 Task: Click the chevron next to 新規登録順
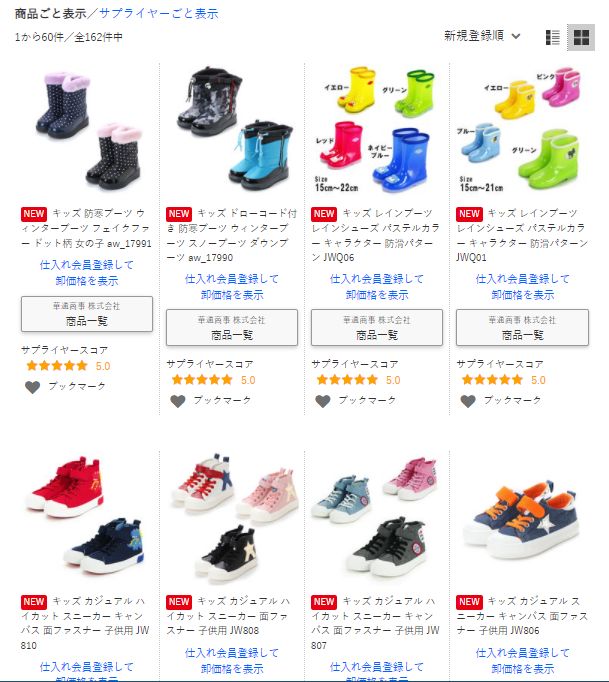[515, 36]
